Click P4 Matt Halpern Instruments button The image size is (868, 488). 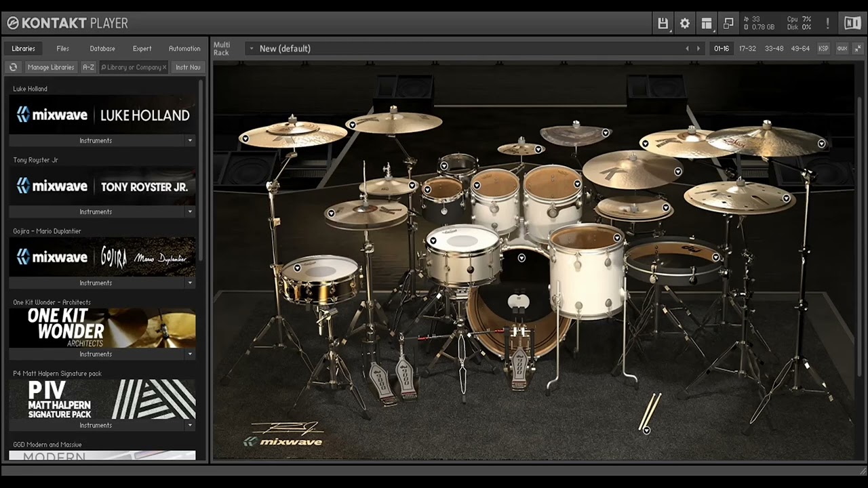coord(96,425)
